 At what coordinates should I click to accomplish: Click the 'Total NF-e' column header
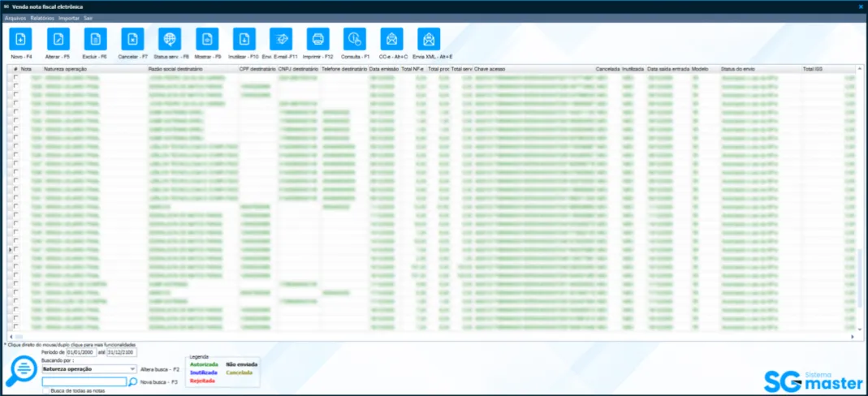coord(413,69)
